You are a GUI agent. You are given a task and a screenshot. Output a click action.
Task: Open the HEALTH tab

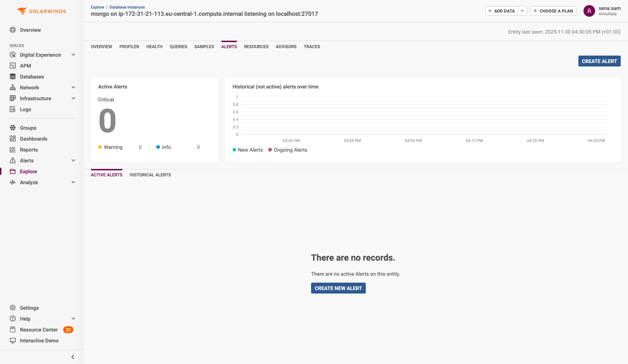pos(154,47)
